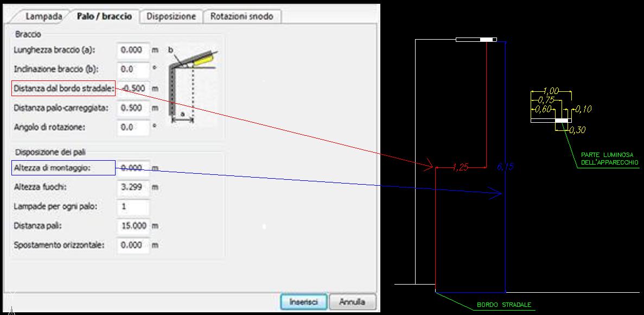Viewport: 644px width, 315px height.
Task: Switch to the Lampada tab
Action: click(47, 16)
